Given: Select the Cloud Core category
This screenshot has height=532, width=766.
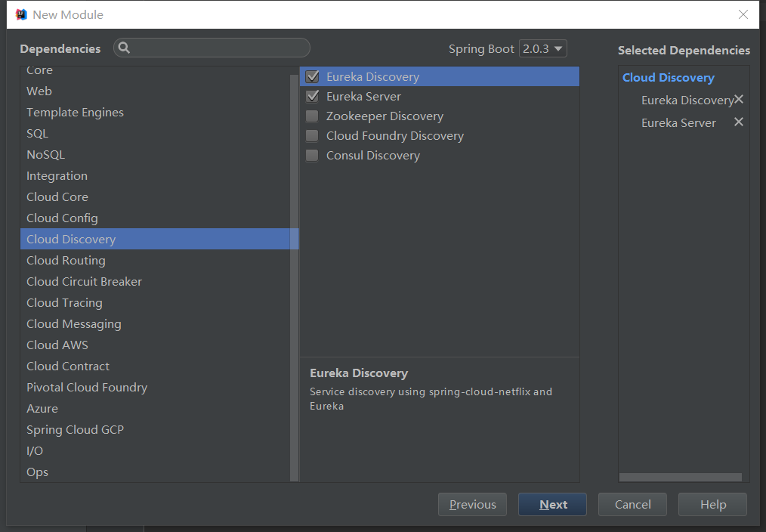Looking at the screenshot, I should point(155,197).
